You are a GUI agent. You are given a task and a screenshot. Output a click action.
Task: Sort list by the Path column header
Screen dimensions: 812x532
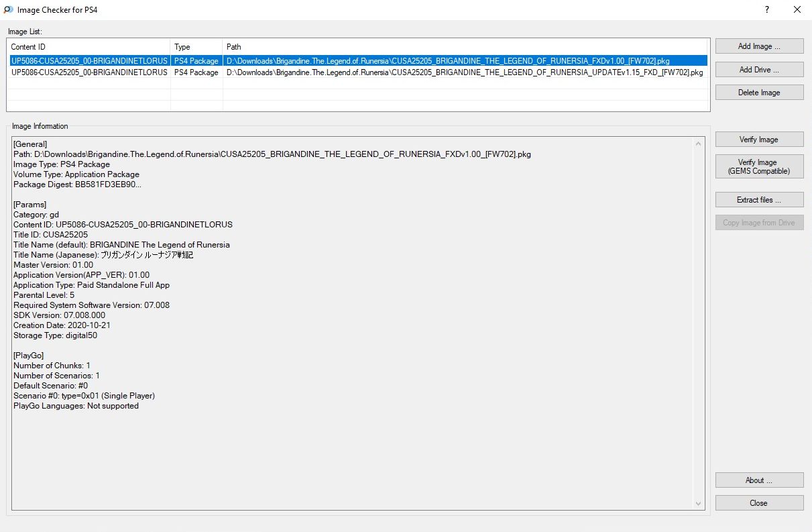point(466,47)
